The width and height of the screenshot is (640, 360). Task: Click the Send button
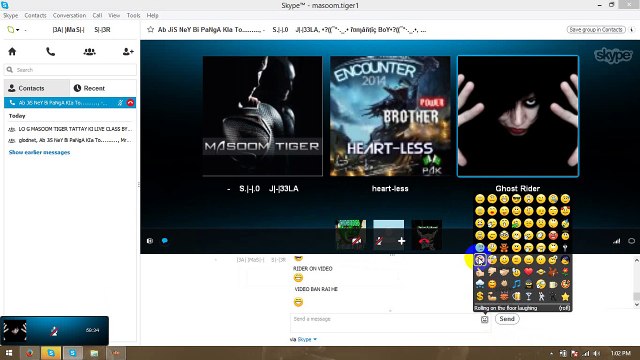507,319
